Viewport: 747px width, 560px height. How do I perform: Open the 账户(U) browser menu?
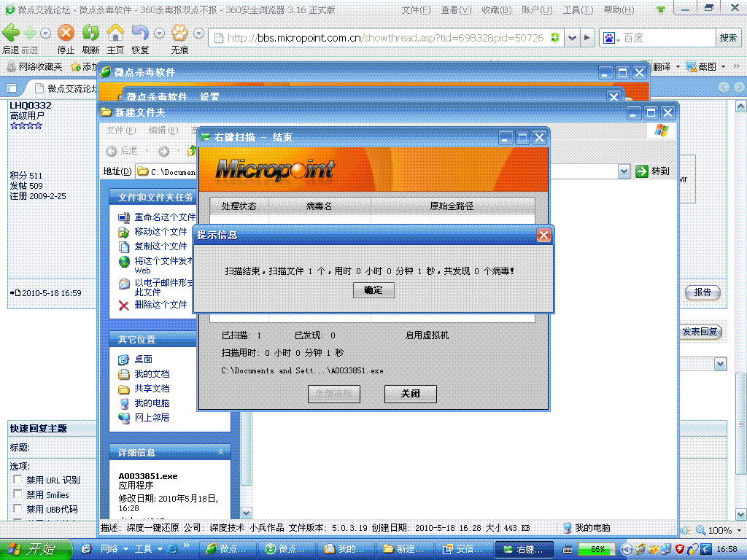(x=537, y=10)
